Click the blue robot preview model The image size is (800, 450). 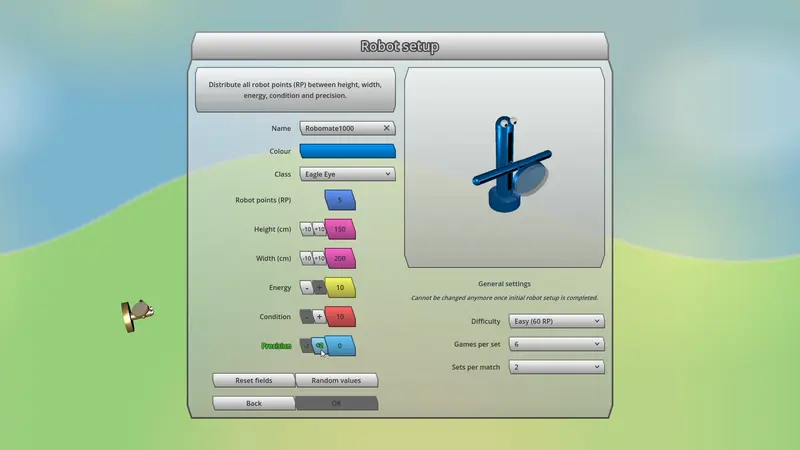pos(511,164)
